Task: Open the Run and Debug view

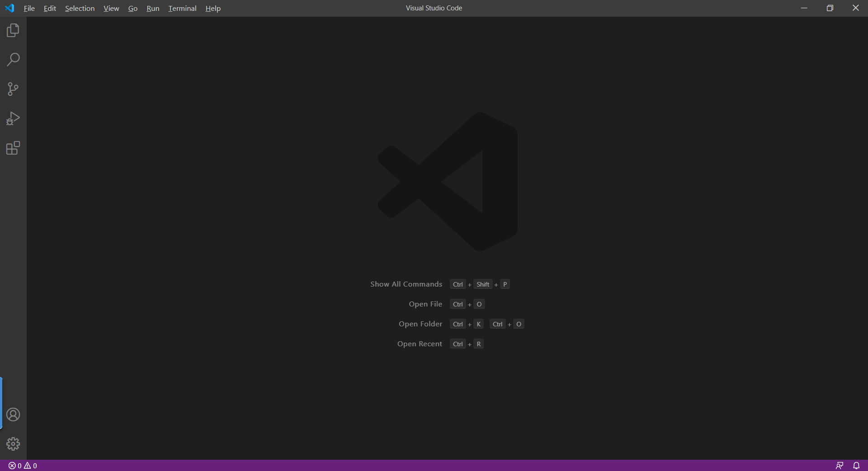Action: pos(13,118)
